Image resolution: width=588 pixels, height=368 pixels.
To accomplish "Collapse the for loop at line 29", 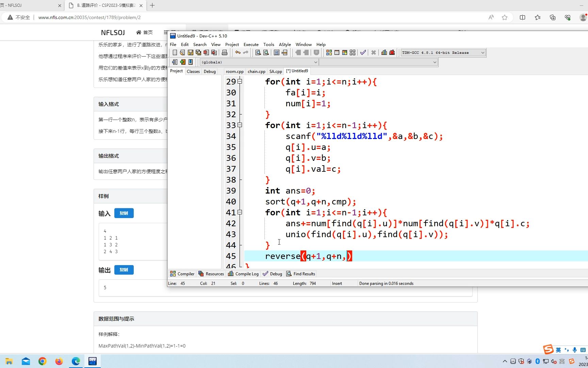I will click(x=240, y=81).
